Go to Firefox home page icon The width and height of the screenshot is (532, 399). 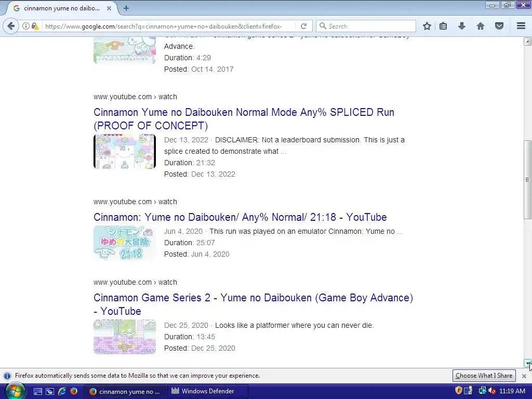481,26
